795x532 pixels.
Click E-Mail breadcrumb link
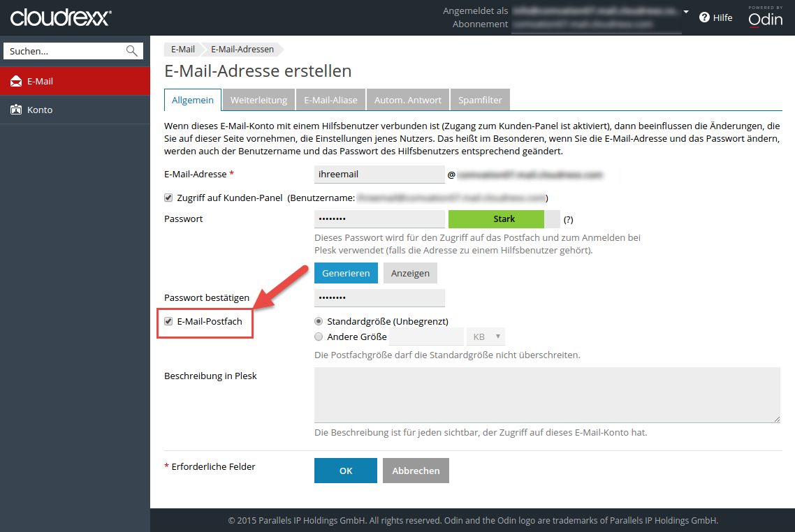pyautogui.click(x=182, y=49)
